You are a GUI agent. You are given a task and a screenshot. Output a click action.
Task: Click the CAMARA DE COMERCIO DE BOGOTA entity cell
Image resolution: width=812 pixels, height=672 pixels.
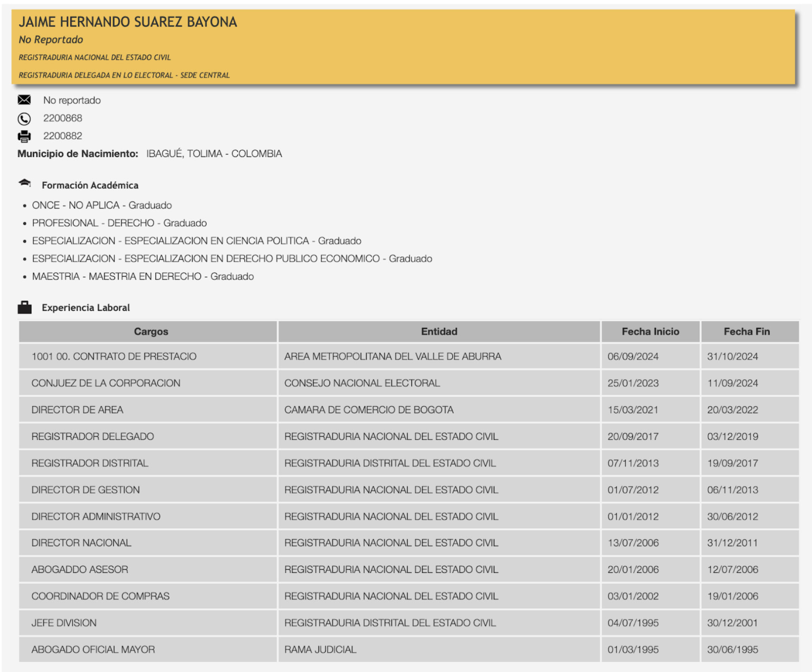click(x=369, y=410)
